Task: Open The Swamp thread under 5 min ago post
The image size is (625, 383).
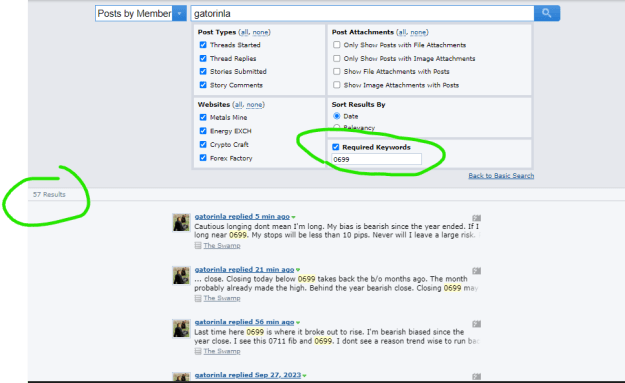Action: click(x=222, y=246)
